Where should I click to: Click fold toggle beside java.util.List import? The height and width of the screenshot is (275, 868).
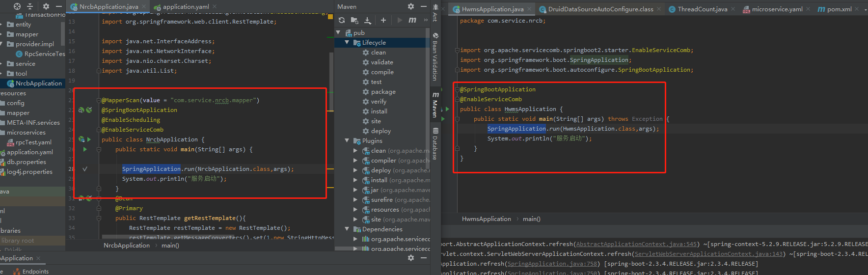(x=99, y=71)
